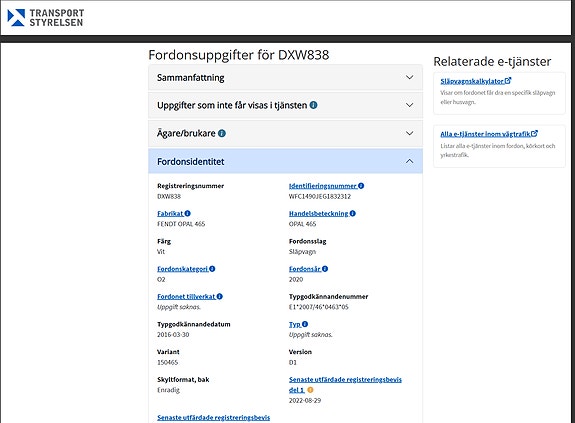Click the Fordonskategori link

pos(183,269)
